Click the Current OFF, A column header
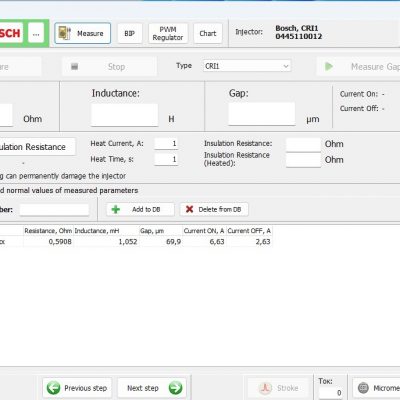400x400 pixels. pyautogui.click(x=249, y=231)
